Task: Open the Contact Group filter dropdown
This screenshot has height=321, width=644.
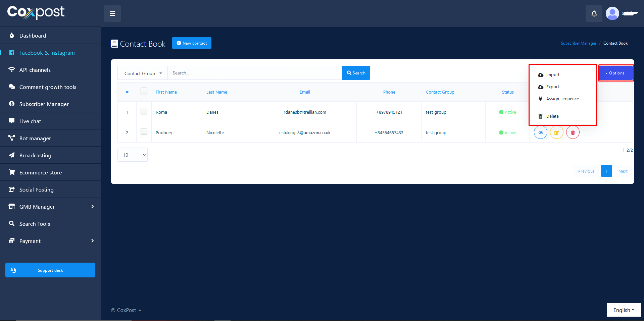Action: [x=143, y=73]
